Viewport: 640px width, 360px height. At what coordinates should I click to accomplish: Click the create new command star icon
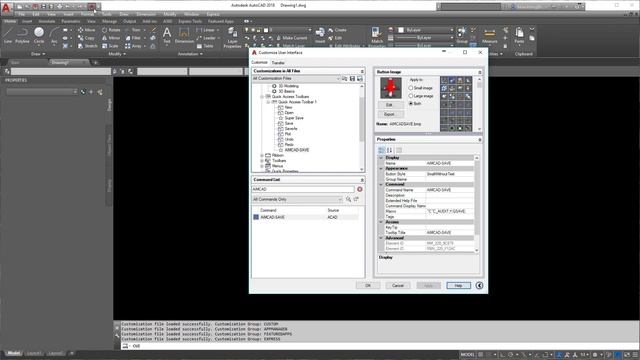tap(356, 199)
